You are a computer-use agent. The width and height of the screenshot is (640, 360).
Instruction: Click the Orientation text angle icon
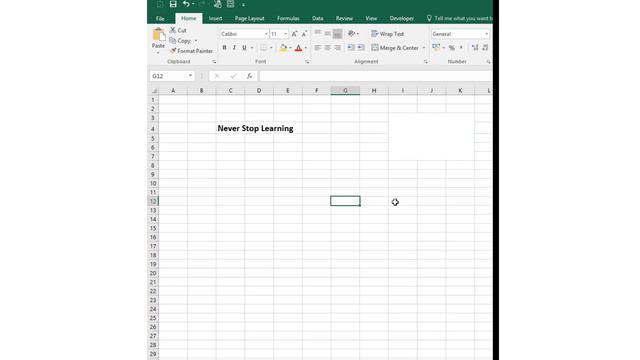(x=351, y=34)
